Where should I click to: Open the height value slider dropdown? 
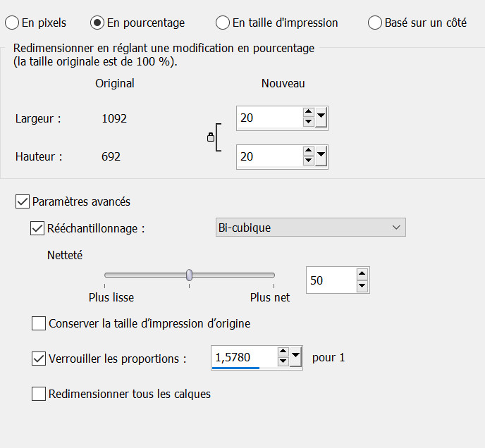coord(321,156)
